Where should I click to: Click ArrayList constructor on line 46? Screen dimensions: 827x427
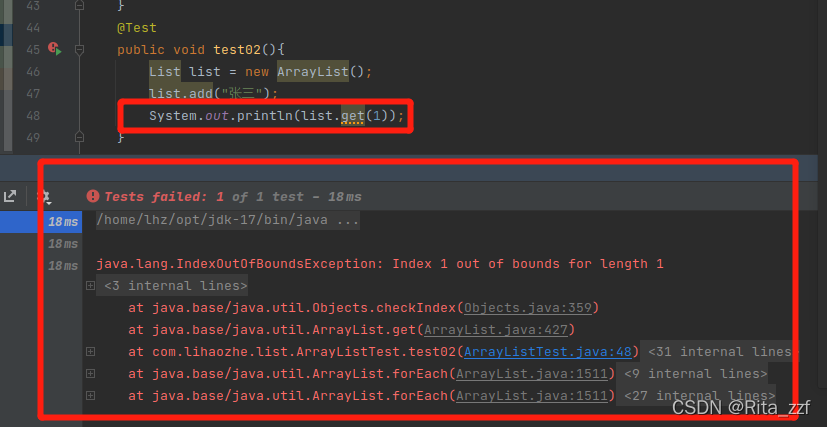coord(313,71)
